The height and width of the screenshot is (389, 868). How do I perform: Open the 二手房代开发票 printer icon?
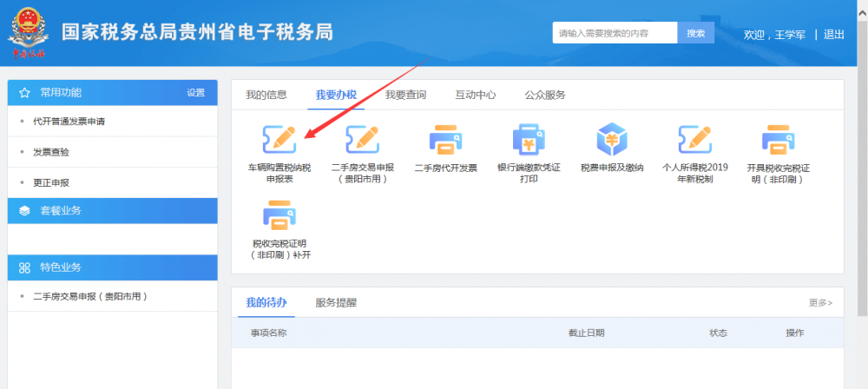tap(446, 139)
